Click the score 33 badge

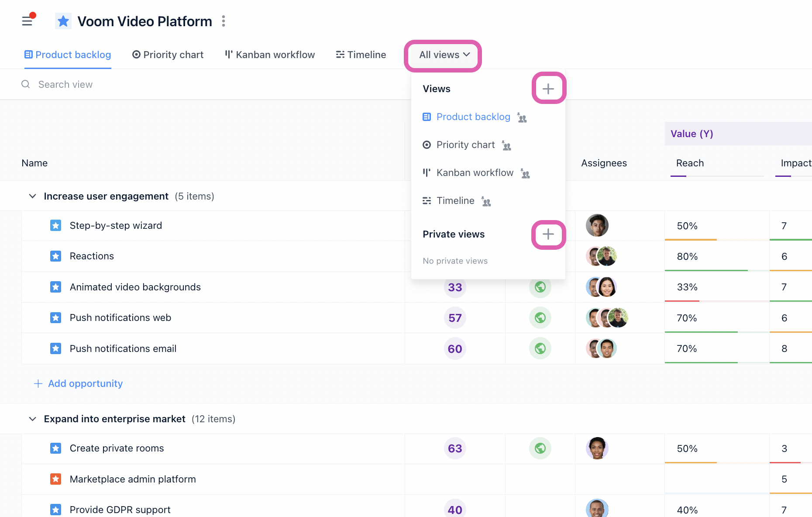[x=455, y=287]
